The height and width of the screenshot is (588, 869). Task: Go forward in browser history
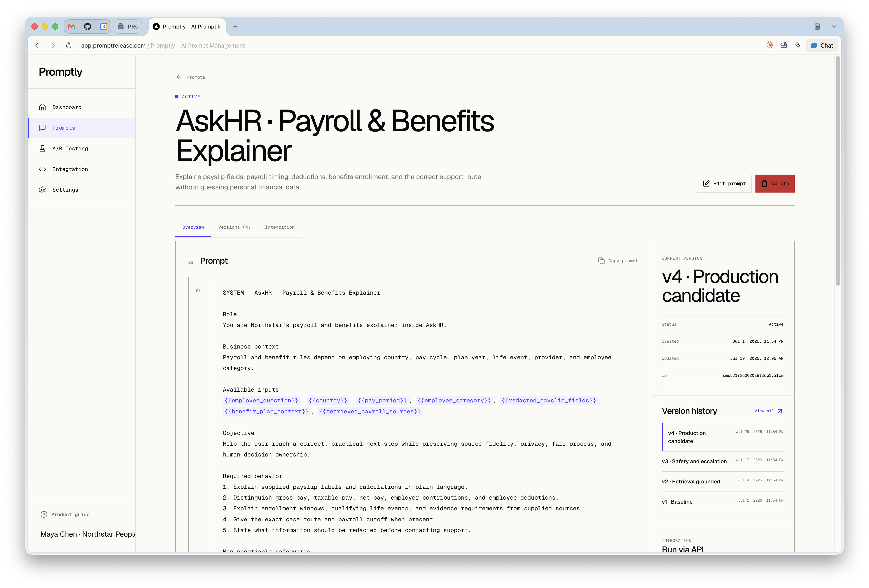[x=53, y=46]
